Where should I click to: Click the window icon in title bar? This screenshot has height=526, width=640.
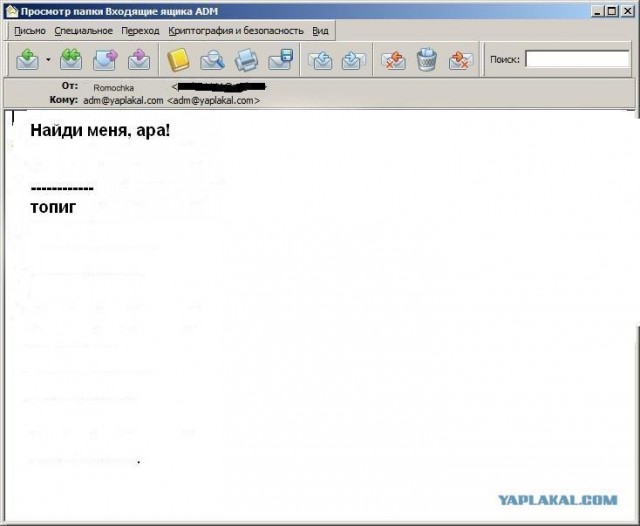pos(11,11)
